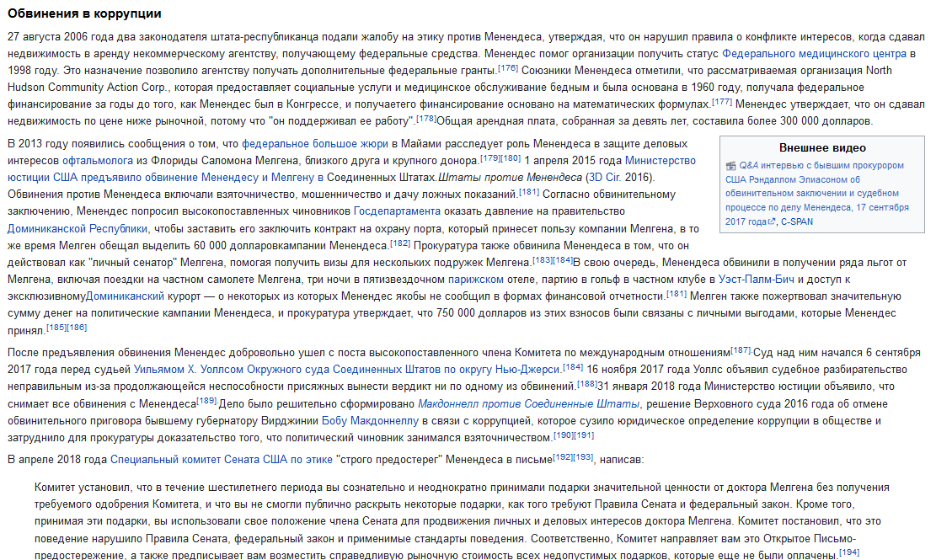Follow the федеральное большое жюри link

click(314, 144)
